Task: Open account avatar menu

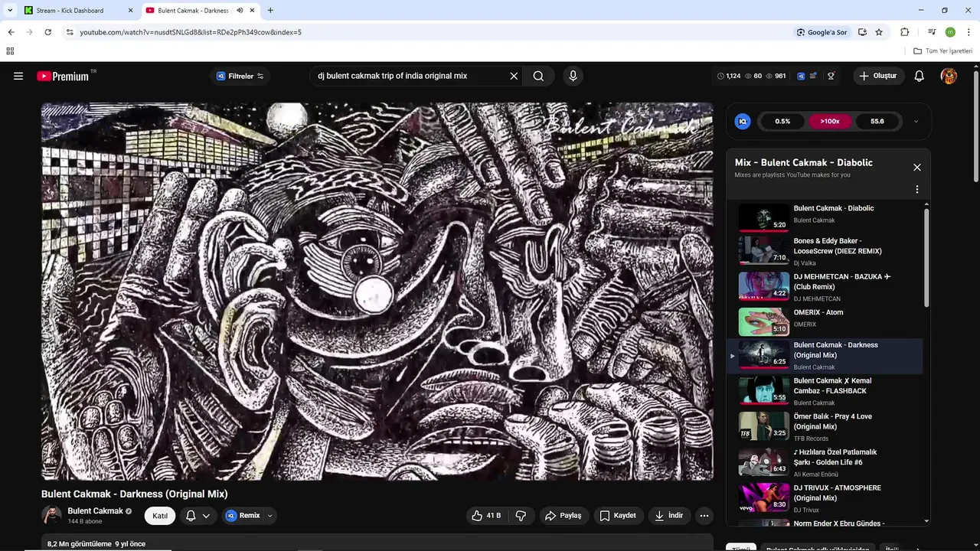Action: point(949,76)
